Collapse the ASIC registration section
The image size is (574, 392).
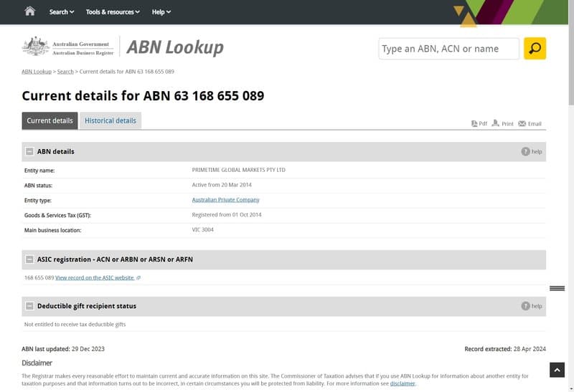(29, 259)
